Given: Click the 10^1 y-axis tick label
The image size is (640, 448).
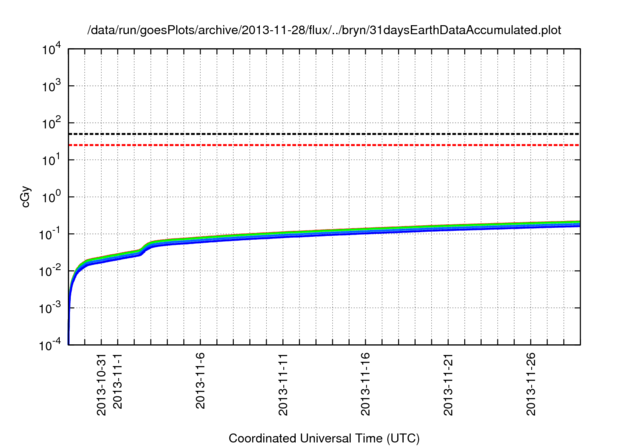Looking at the screenshot, I should click(x=52, y=160).
